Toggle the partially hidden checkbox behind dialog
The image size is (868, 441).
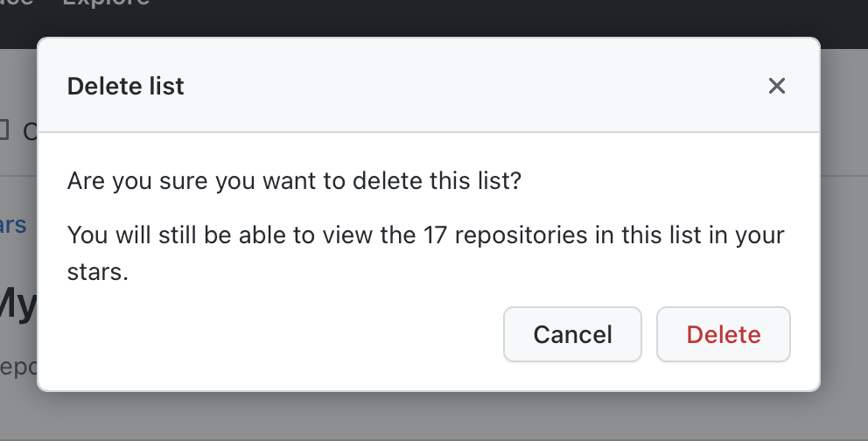pos(3,129)
